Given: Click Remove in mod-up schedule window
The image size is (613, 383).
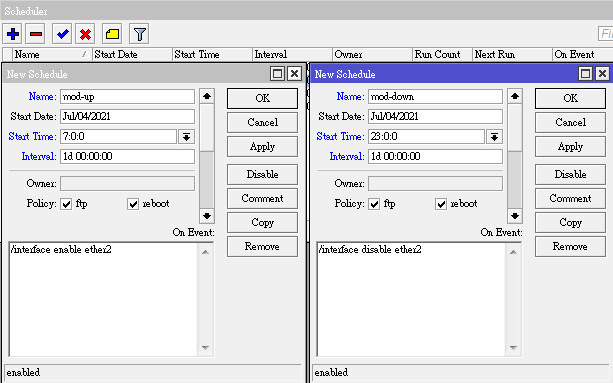Looking at the screenshot, I should click(262, 247).
